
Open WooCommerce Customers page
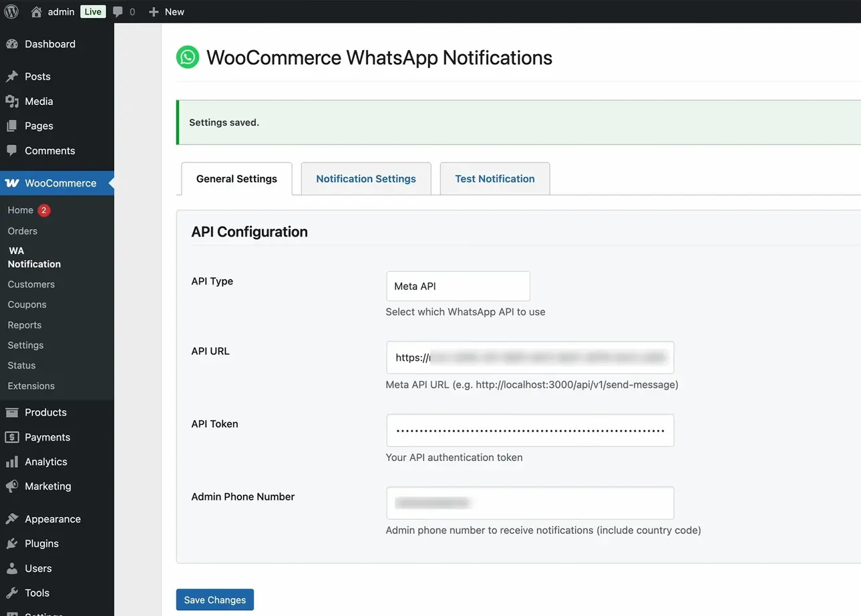pos(31,284)
